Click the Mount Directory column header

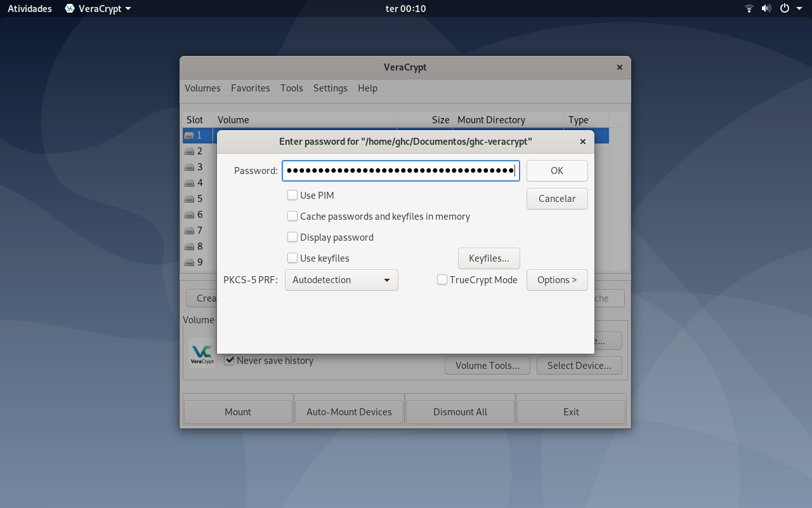(509, 120)
